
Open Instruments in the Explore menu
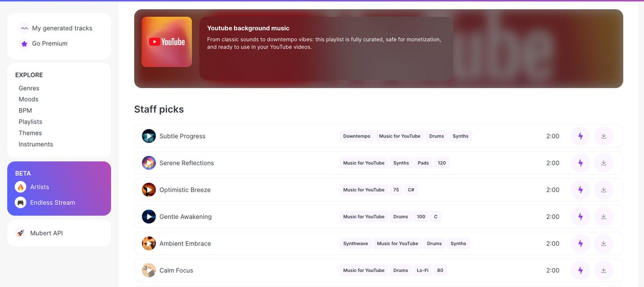click(36, 145)
